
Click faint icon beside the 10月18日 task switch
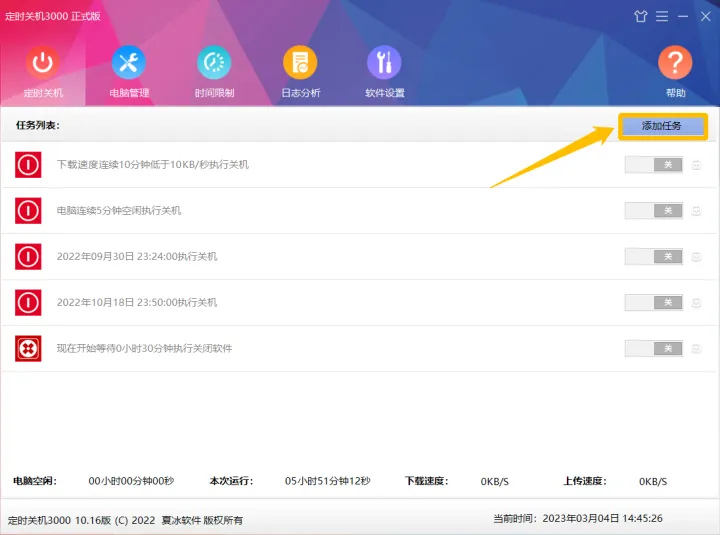(696, 303)
